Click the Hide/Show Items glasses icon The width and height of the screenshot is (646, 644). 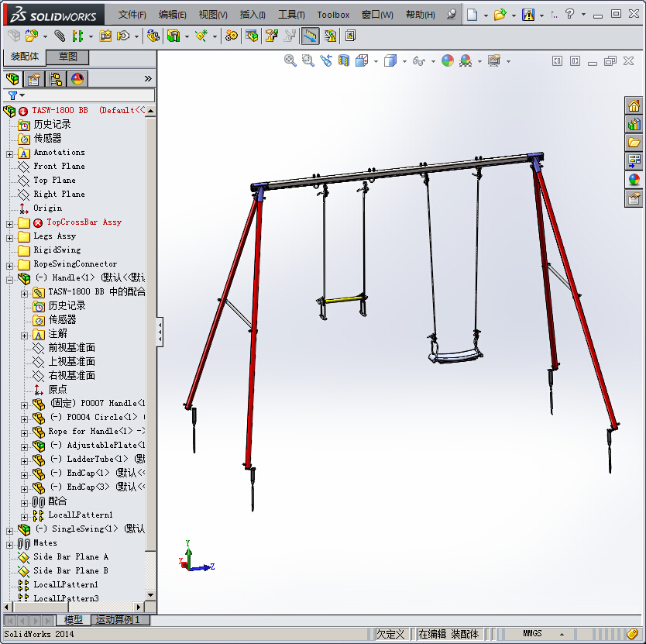click(x=419, y=61)
